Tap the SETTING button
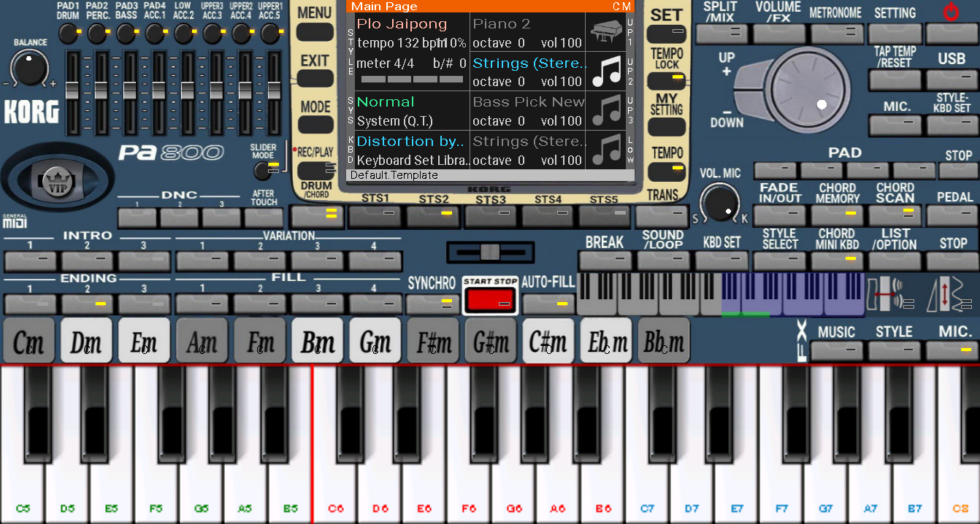 click(895, 33)
